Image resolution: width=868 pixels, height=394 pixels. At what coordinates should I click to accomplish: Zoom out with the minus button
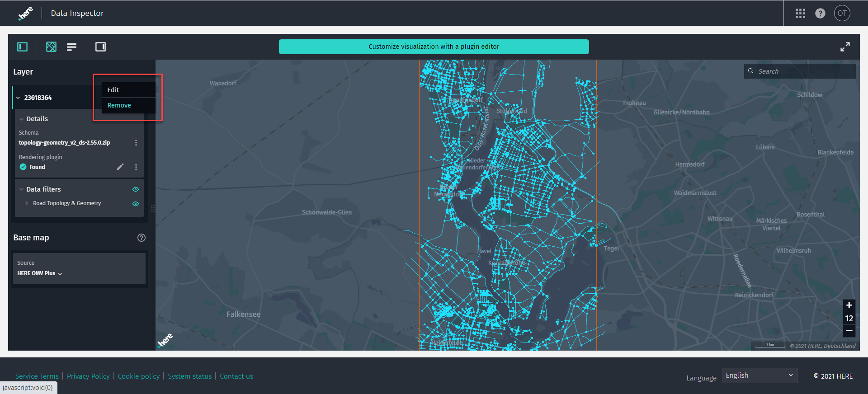pos(849,331)
